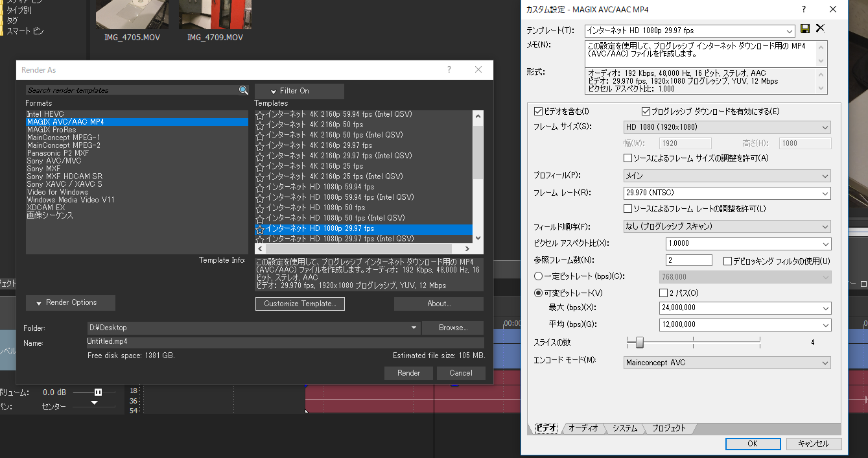This screenshot has width=868, height=458.
Task: Star the selected インターネット HD 1080p 29.97 fps template
Action: [x=259, y=228]
